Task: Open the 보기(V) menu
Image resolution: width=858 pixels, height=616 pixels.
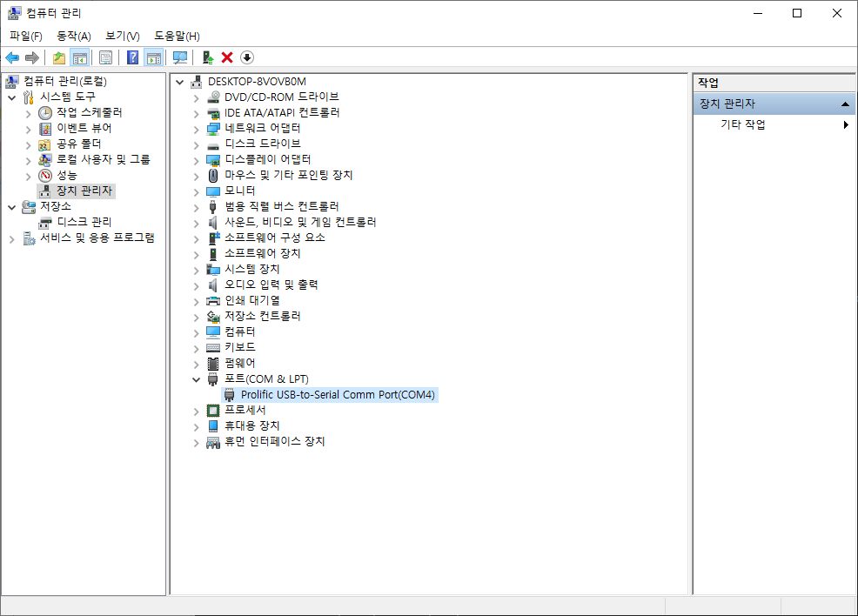Action: (x=123, y=36)
